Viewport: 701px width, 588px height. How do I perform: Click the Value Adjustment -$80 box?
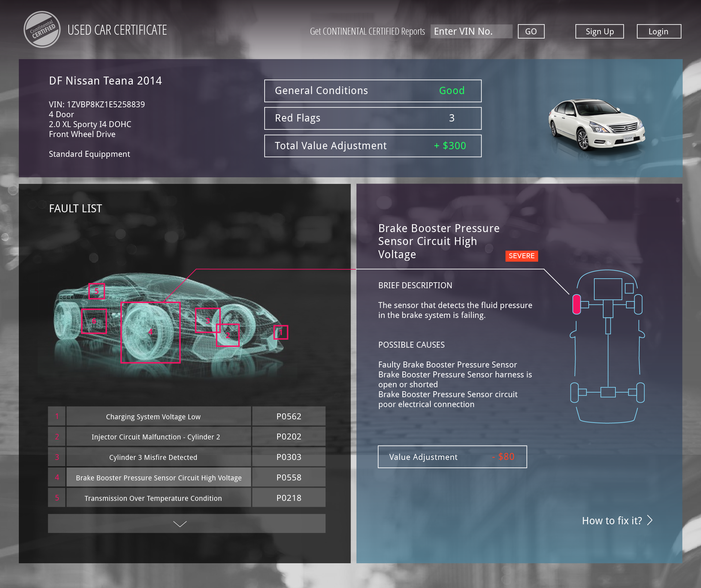coord(452,457)
